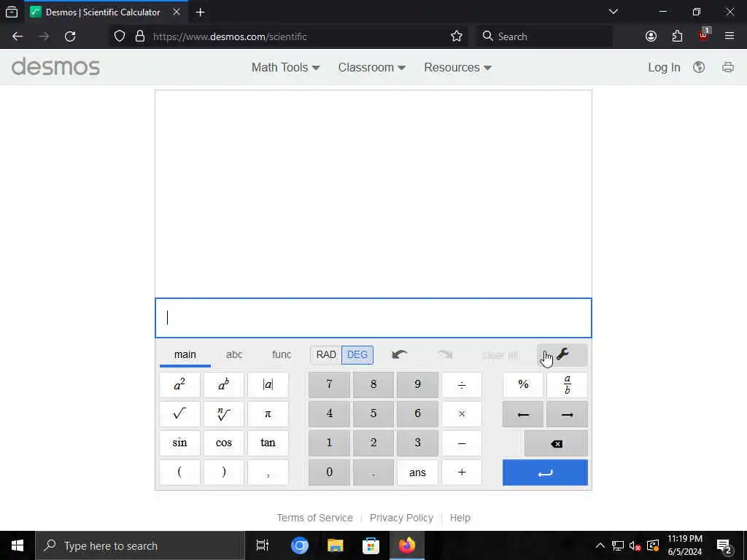
Task: Open Microsoft Store from the taskbar
Action: [x=371, y=545]
